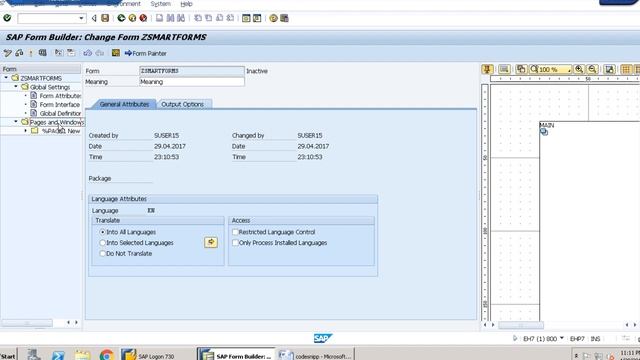
Task: Click the green Enter checkmark icon
Action: [7, 18]
